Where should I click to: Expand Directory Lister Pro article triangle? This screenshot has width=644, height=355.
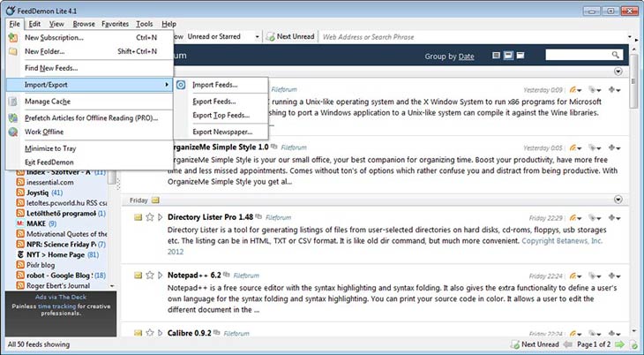click(161, 217)
